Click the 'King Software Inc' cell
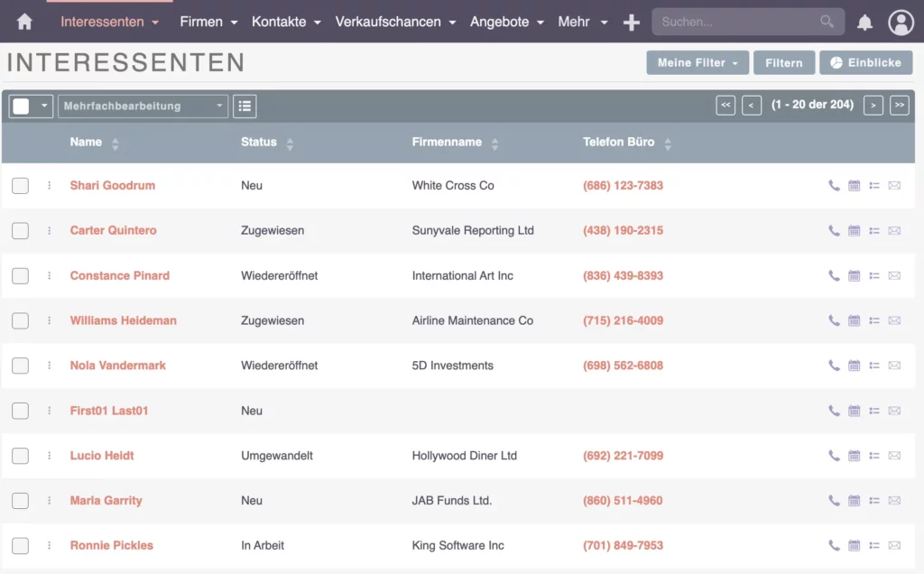This screenshot has width=924, height=574. (x=457, y=545)
